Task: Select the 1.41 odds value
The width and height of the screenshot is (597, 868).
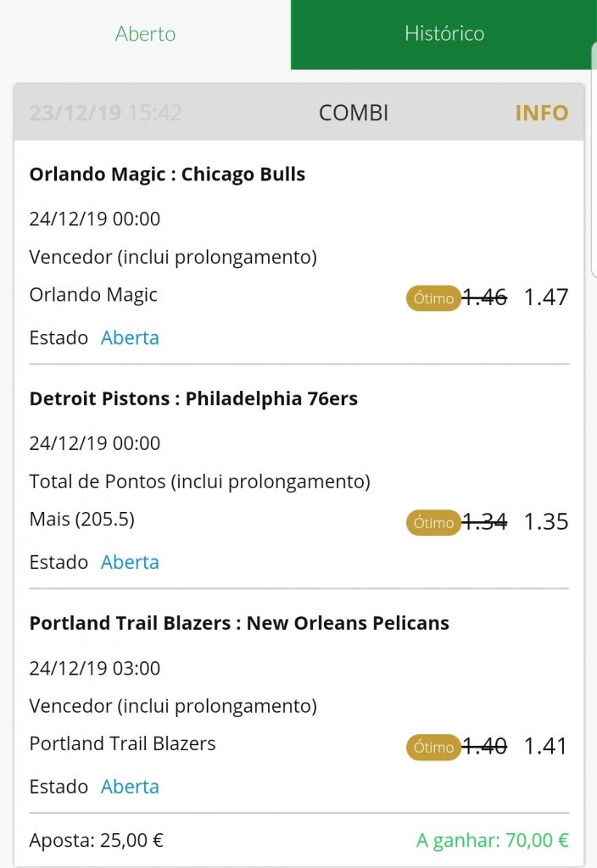Action: (x=546, y=747)
